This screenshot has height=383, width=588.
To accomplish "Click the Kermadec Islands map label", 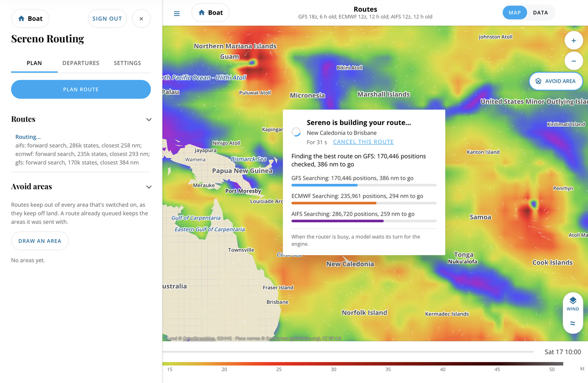I will coord(447,314).
